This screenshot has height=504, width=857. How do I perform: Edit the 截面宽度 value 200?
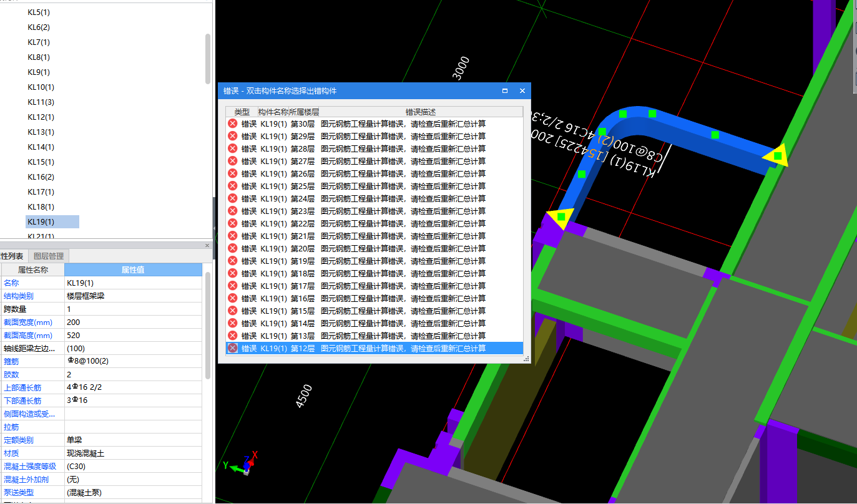tap(133, 322)
